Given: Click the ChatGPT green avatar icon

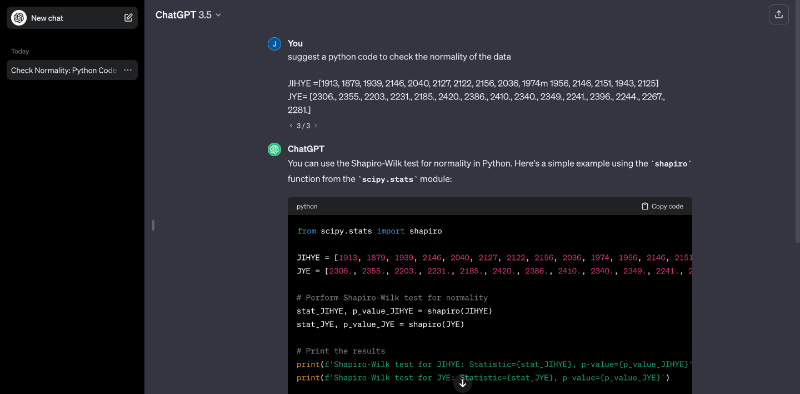Looking at the screenshot, I should 274,150.
